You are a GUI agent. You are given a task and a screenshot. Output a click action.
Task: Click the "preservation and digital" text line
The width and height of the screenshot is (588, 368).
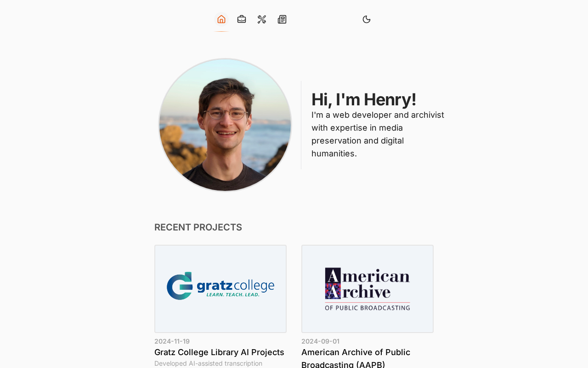click(x=357, y=141)
